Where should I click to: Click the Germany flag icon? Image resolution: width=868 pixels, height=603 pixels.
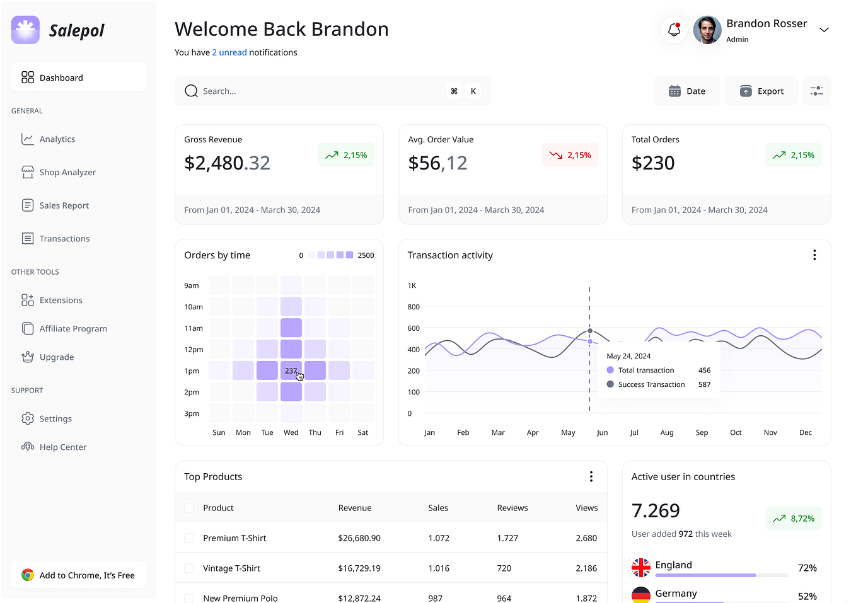pyautogui.click(x=641, y=595)
